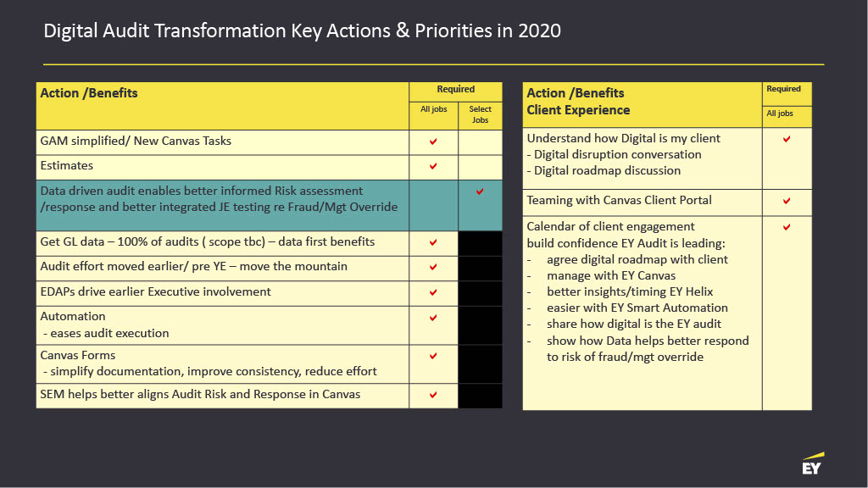Click the Select Jobs column header
Image resolution: width=868 pixels, height=488 pixels.
480,114
